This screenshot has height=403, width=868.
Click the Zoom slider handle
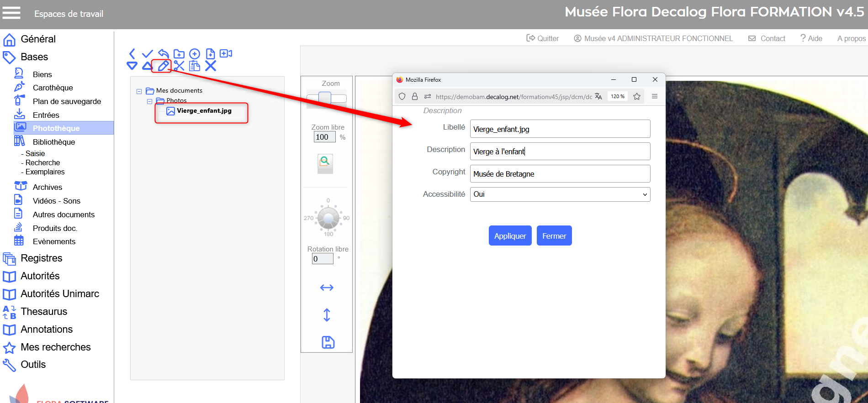[324, 98]
